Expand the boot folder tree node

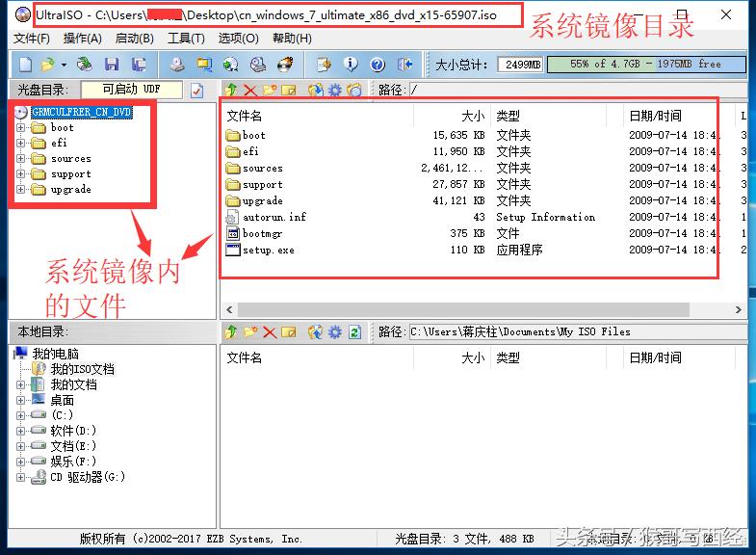(x=20, y=128)
